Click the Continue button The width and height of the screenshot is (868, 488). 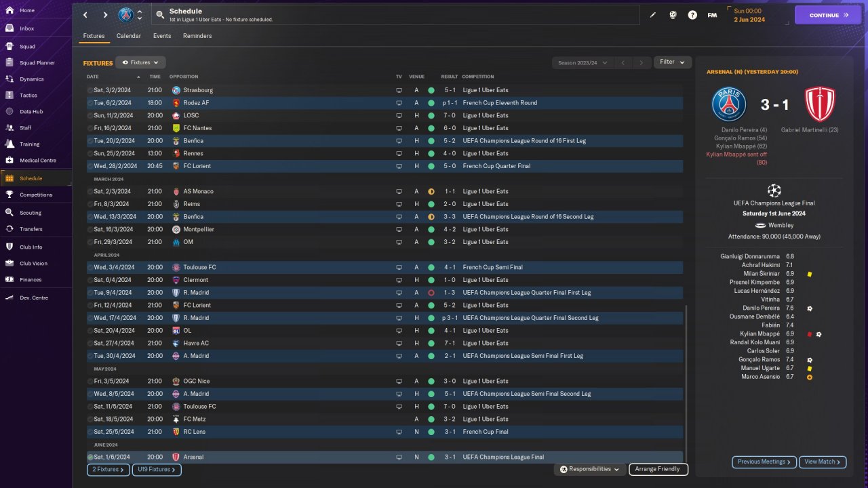pos(828,15)
